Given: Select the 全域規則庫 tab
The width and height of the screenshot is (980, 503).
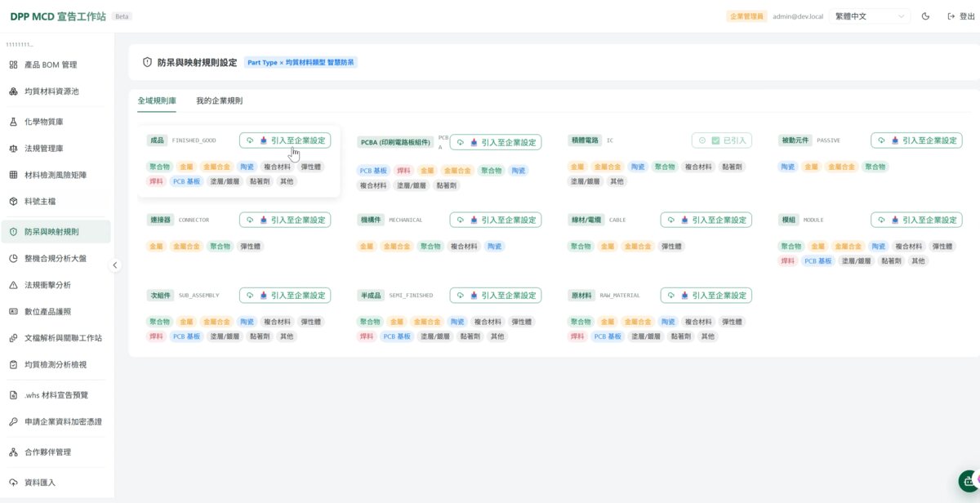Looking at the screenshot, I should 157,100.
